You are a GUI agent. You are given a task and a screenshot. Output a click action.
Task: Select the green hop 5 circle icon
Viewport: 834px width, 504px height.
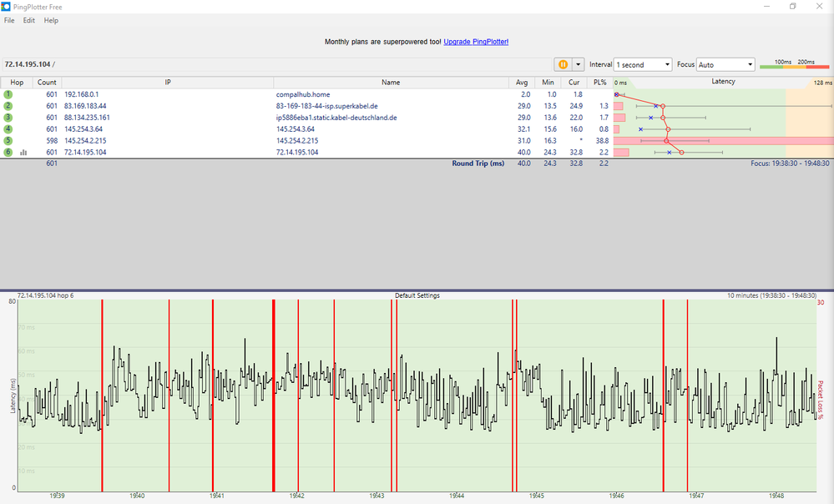pyautogui.click(x=8, y=140)
